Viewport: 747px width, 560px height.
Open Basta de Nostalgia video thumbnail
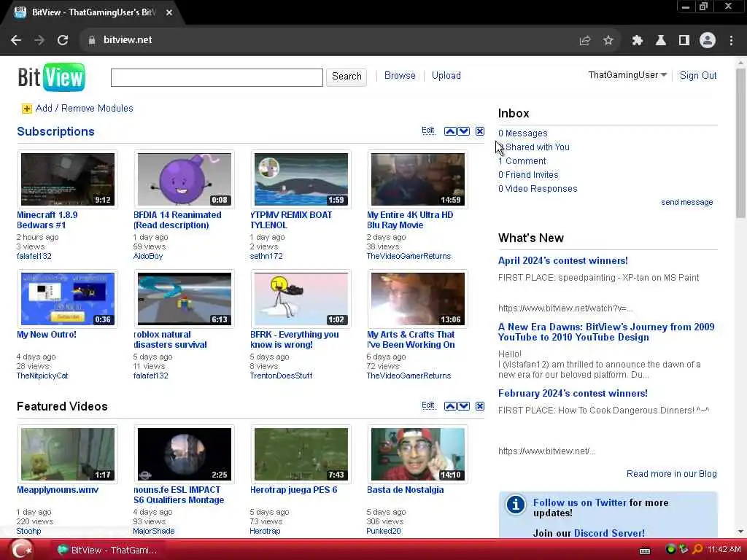click(418, 454)
